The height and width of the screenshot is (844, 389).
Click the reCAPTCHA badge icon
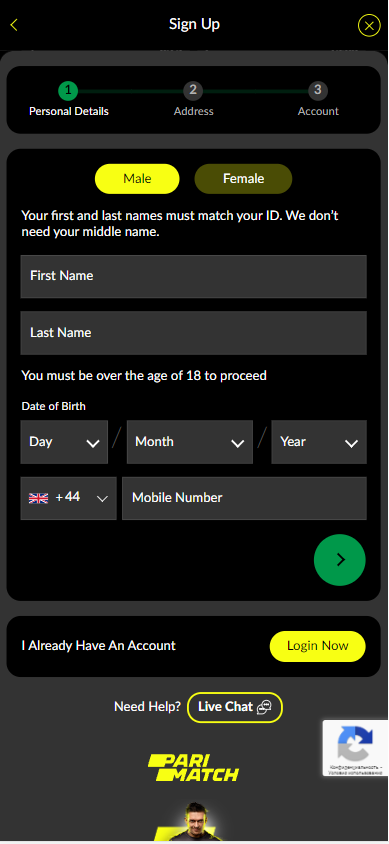355,743
